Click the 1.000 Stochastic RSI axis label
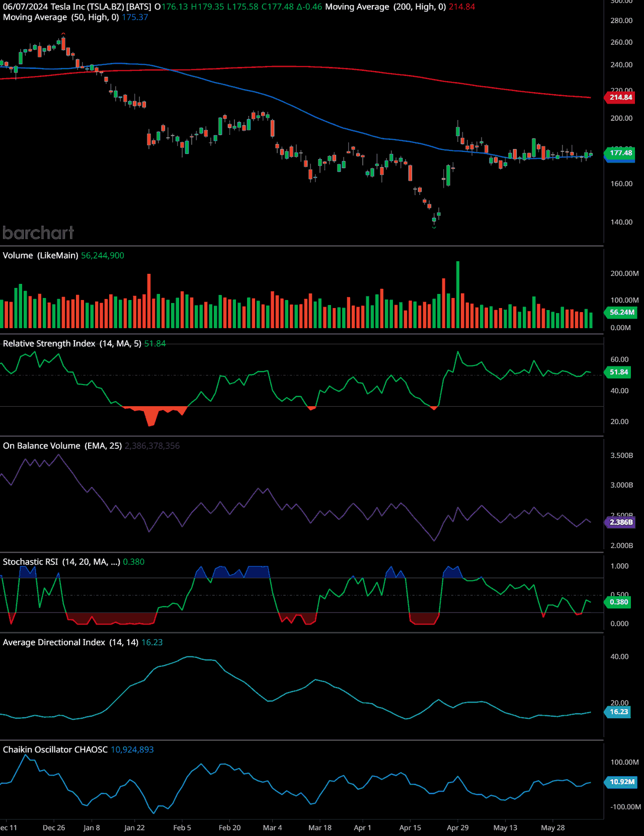The image size is (644, 836). point(619,566)
